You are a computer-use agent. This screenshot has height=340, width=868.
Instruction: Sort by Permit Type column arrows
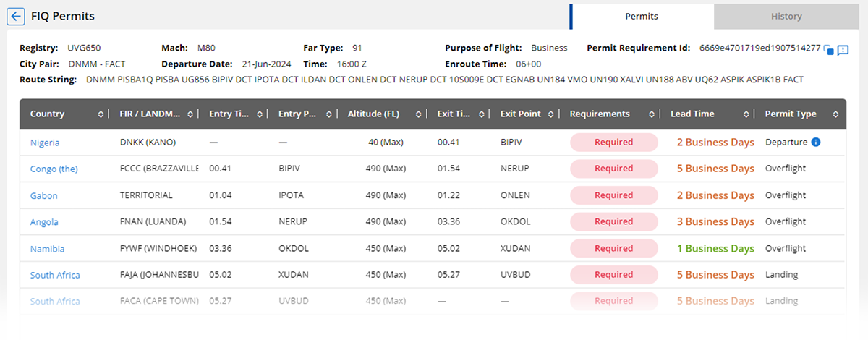click(835, 114)
